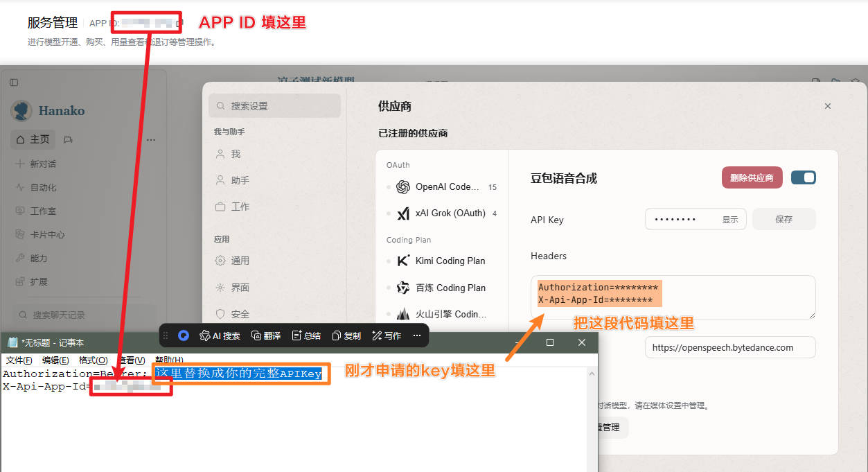
Task: Select Kimi Coding Plan provider
Action: coord(441,261)
